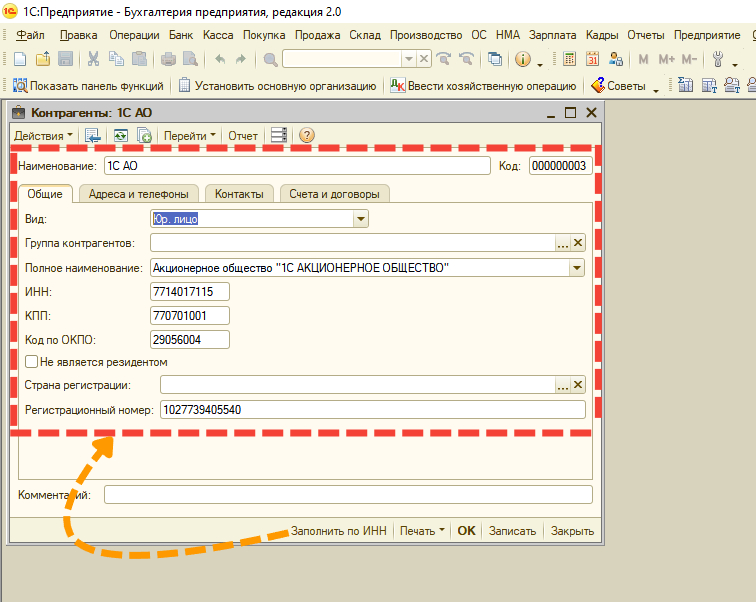Click Установить основную организацию
Screen dimensions: 756x602
pyautogui.click(x=278, y=86)
